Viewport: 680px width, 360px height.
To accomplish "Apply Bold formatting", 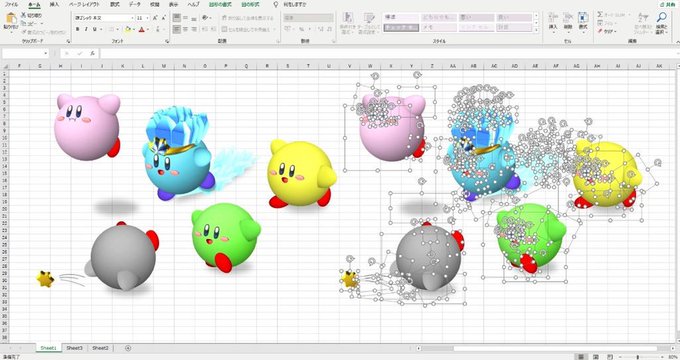I will (78, 29).
